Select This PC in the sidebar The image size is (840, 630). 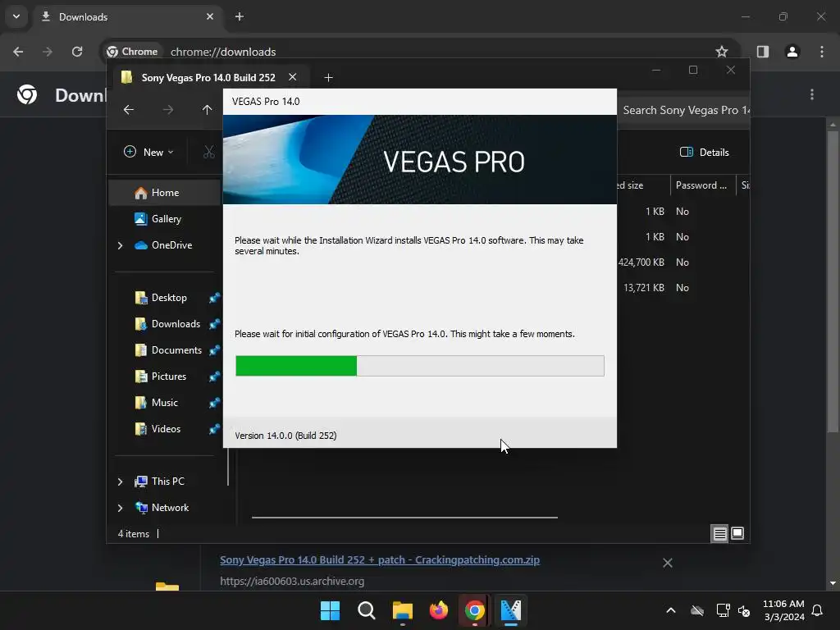click(167, 482)
